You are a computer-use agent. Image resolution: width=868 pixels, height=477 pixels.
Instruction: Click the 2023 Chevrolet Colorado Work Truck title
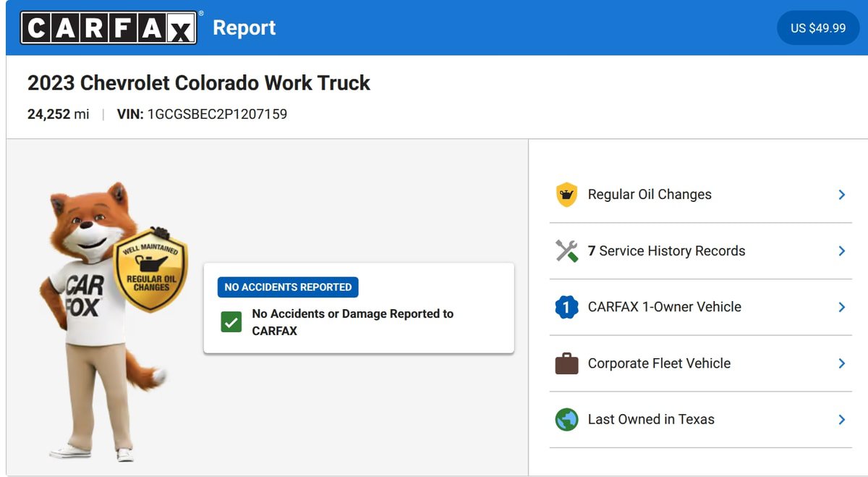[x=199, y=83]
